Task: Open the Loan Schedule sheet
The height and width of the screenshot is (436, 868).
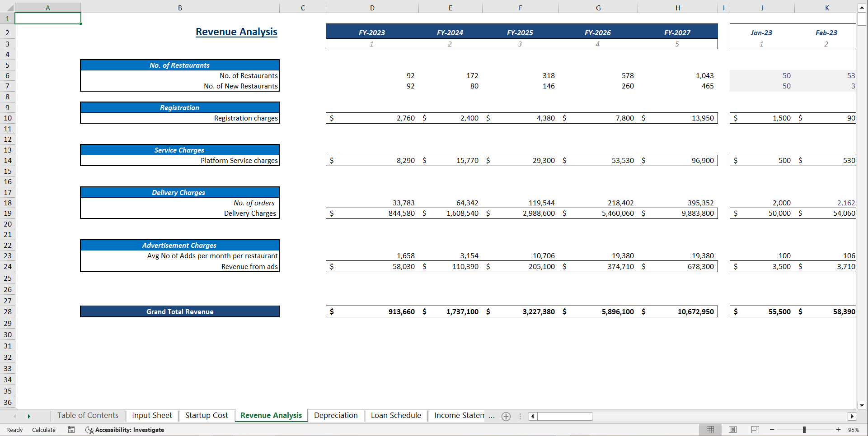Action: pos(395,415)
